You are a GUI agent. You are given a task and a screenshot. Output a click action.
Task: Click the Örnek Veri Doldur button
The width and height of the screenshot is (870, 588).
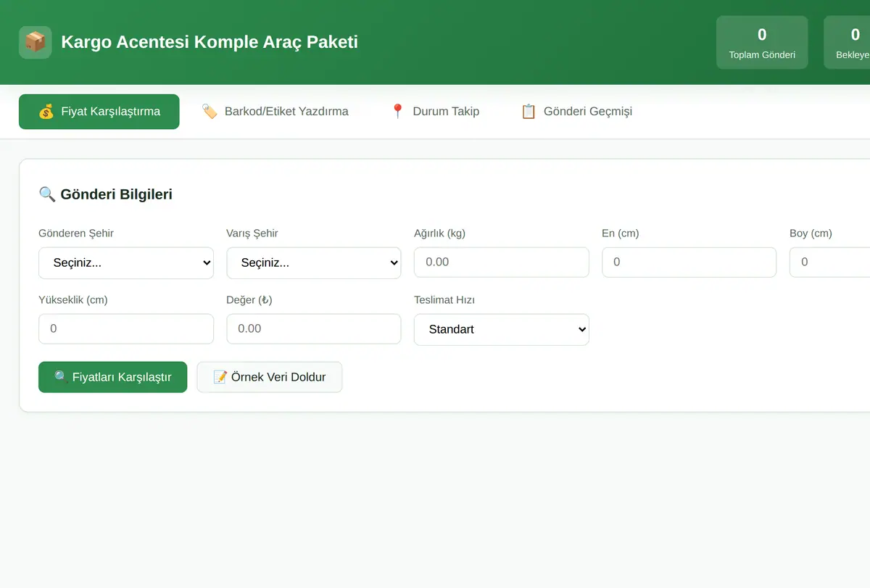[270, 377]
